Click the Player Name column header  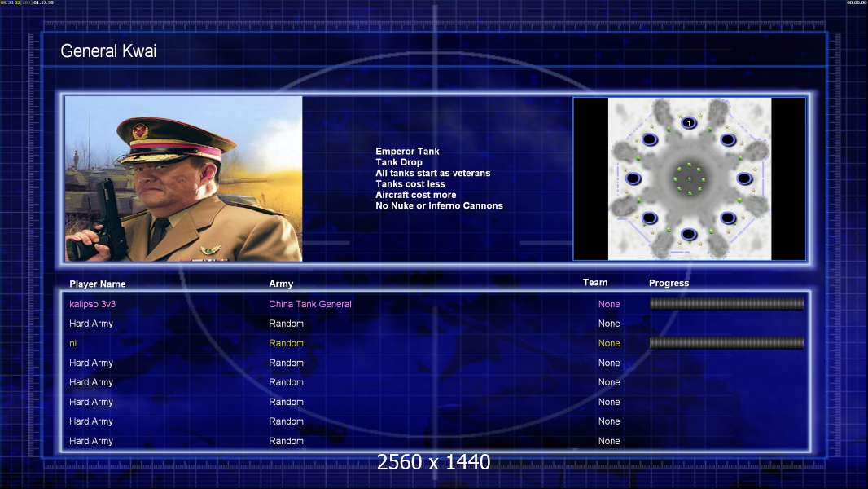[x=98, y=284]
